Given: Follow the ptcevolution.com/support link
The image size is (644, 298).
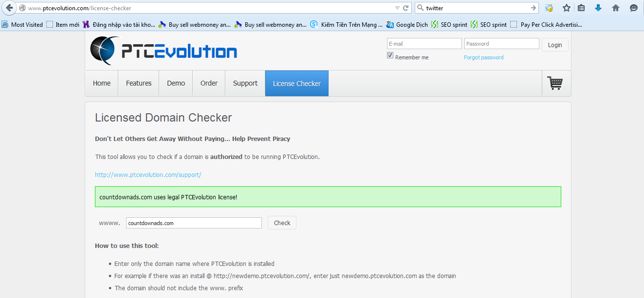Looking at the screenshot, I should (x=148, y=175).
